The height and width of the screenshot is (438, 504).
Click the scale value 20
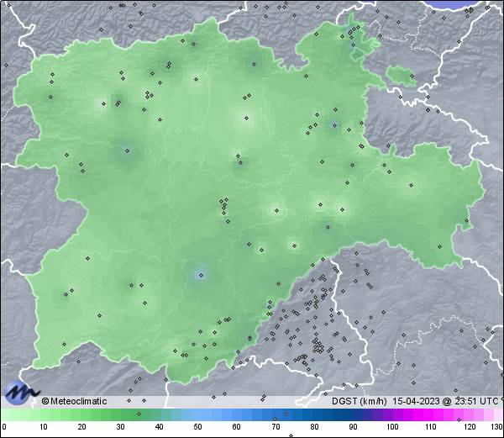(x=82, y=427)
